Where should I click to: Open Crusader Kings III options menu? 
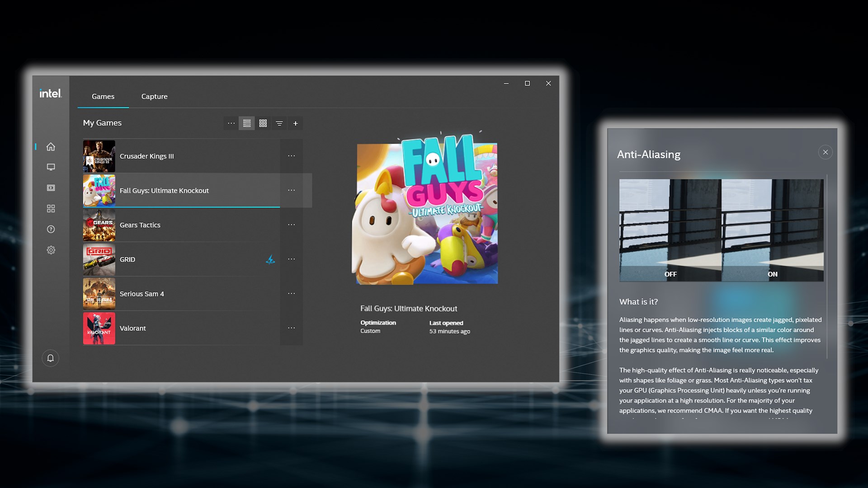click(x=291, y=156)
